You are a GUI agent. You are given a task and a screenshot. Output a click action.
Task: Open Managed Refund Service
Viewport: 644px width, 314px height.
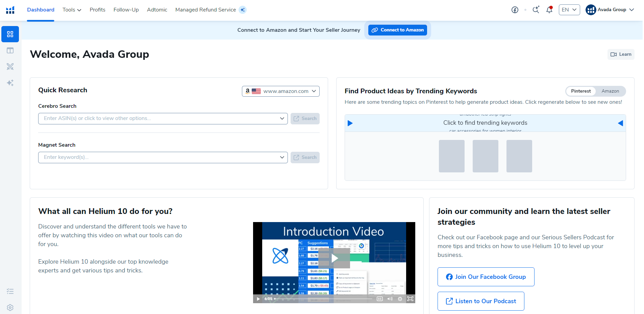(x=205, y=10)
